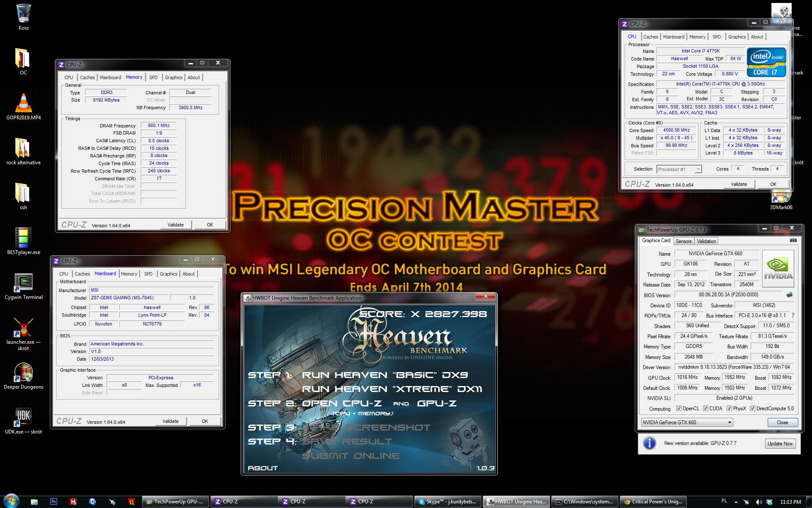
Task: Click the Driver Version field in GPU-Z
Action: pos(734,367)
